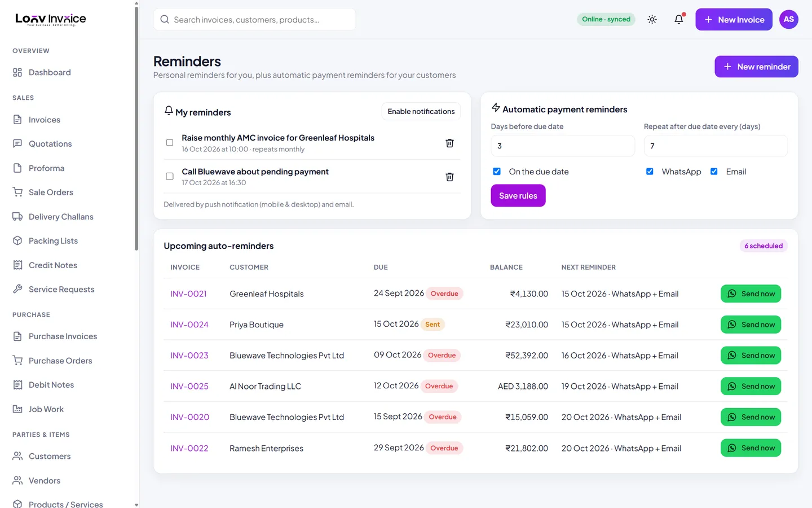Image resolution: width=812 pixels, height=508 pixels.
Task: Click the Quotations chat icon
Action: (x=17, y=143)
